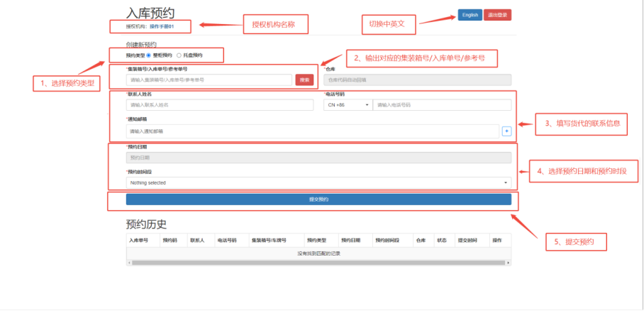
Task: Click the red 搜索 search button
Action: point(304,80)
